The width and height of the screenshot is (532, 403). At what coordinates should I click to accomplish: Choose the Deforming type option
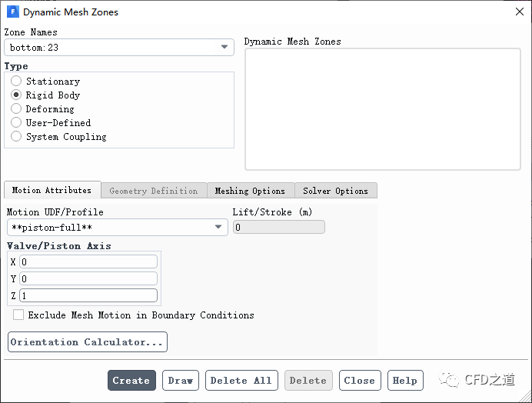(x=16, y=109)
